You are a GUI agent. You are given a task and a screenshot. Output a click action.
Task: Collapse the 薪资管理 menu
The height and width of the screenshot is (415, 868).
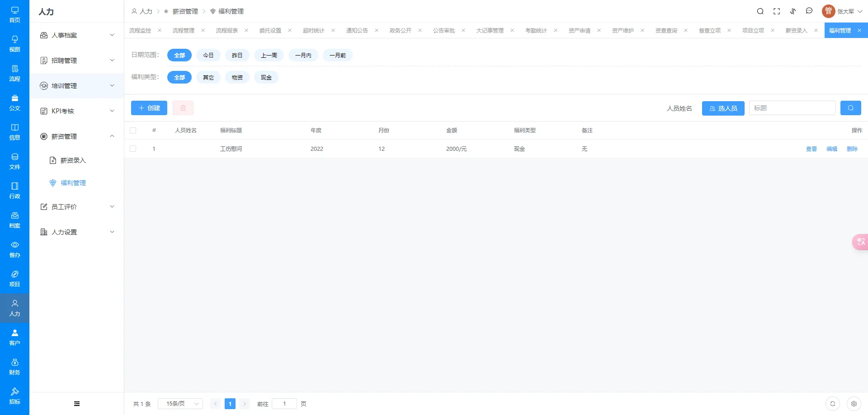(x=77, y=136)
